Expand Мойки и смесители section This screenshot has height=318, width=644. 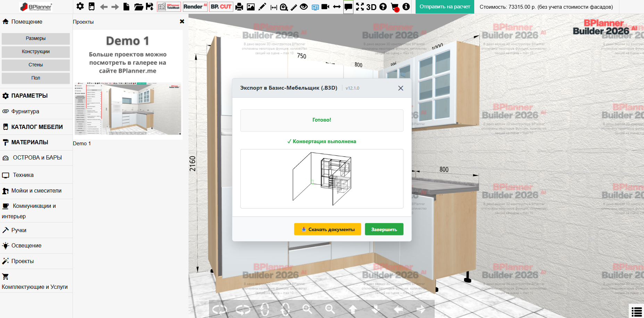point(36,190)
